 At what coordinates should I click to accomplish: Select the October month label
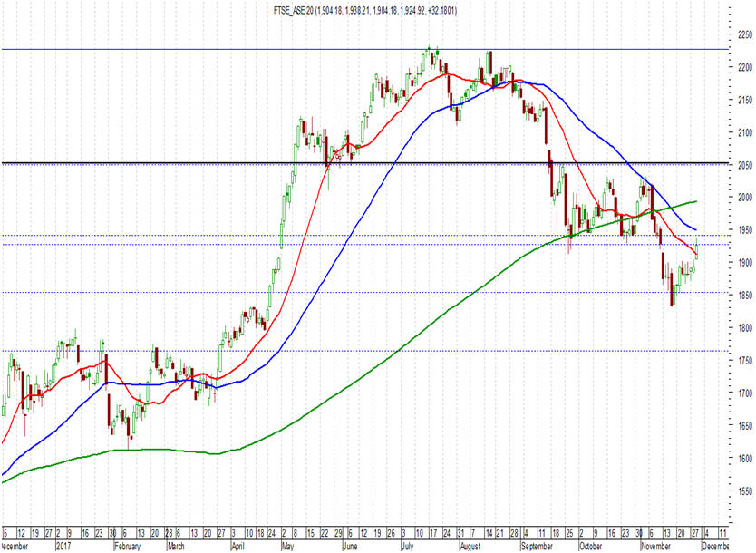coord(591,547)
